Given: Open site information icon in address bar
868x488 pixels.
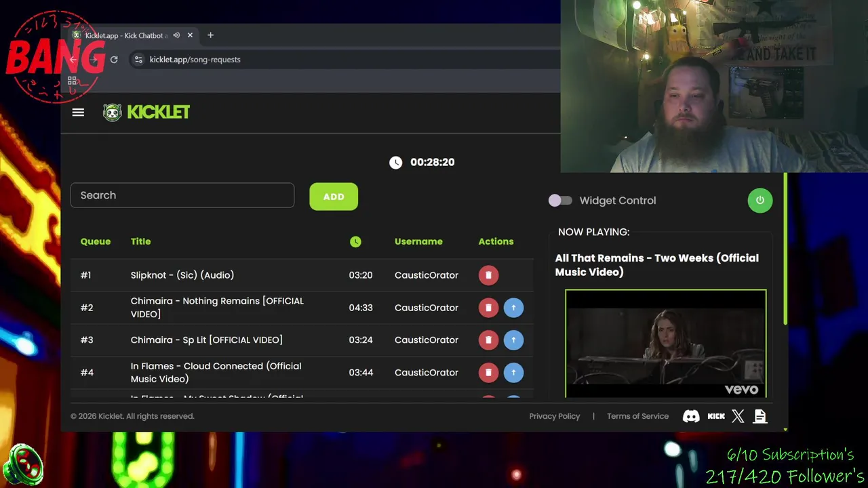Looking at the screenshot, I should tap(138, 60).
